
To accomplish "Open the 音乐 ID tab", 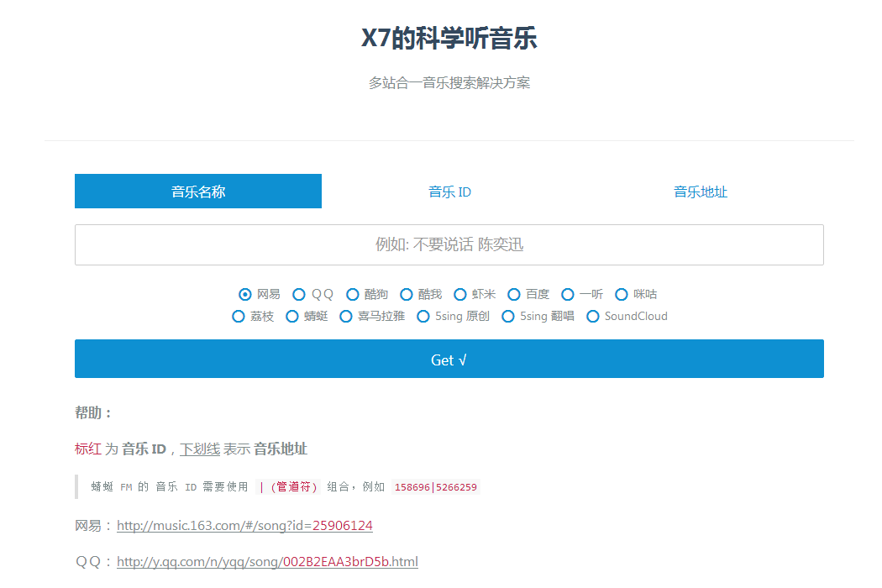I will [x=449, y=192].
